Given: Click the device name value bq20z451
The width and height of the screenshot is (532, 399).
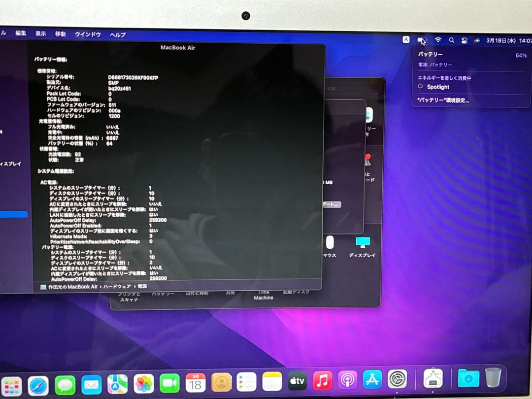Looking at the screenshot, I should pyautogui.click(x=119, y=89).
